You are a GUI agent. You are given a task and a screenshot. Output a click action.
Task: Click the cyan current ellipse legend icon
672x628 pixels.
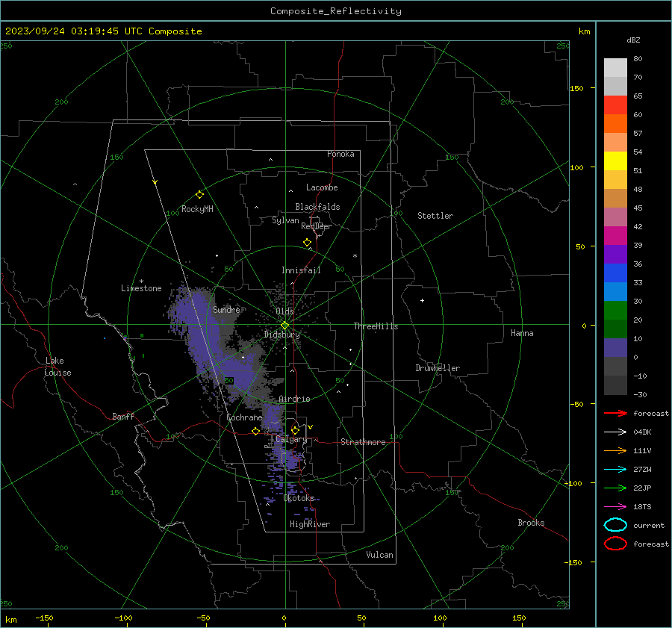[615, 525]
